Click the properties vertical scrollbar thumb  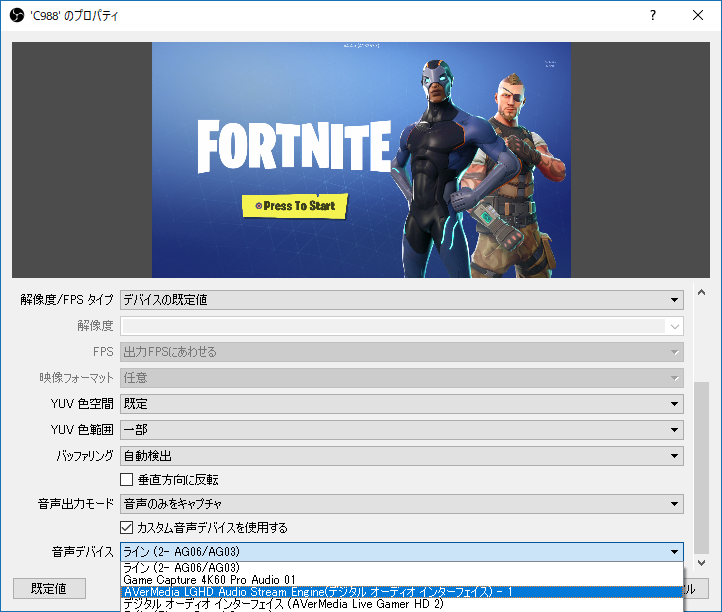coord(701,467)
